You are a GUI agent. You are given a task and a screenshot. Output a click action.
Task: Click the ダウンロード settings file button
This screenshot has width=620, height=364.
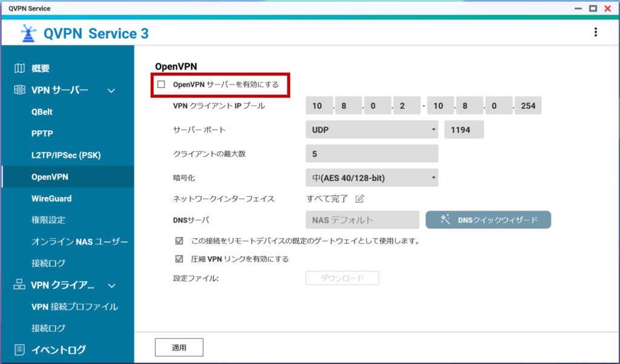pyautogui.click(x=342, y=278)
